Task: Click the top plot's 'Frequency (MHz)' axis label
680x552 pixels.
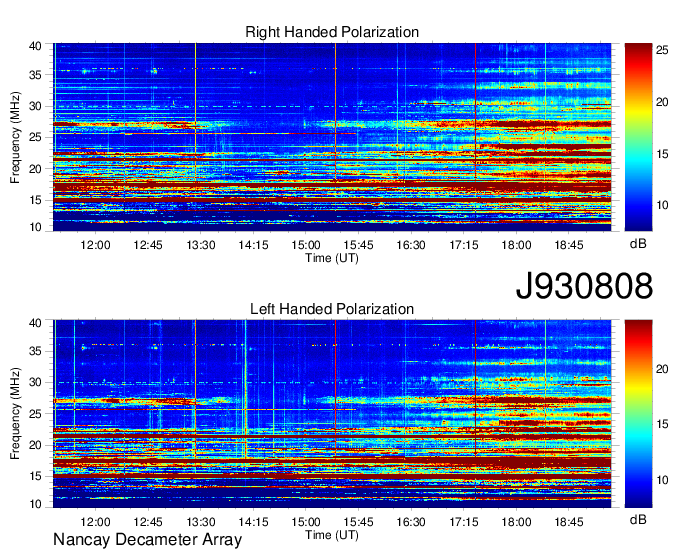Action: pos(15,137)
